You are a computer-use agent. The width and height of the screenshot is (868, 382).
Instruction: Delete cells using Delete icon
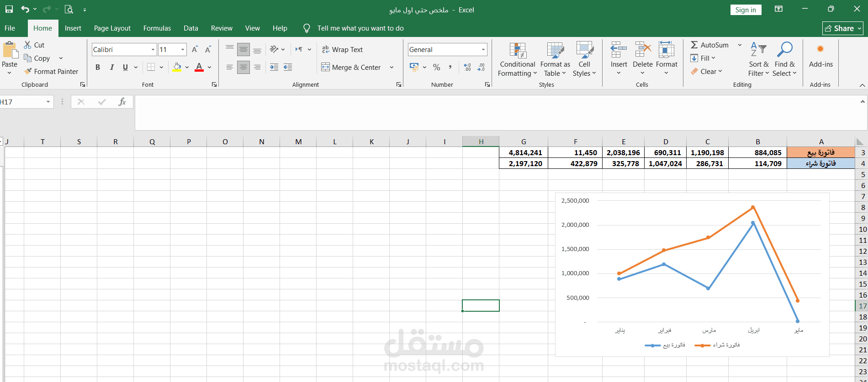coord(642,49)
